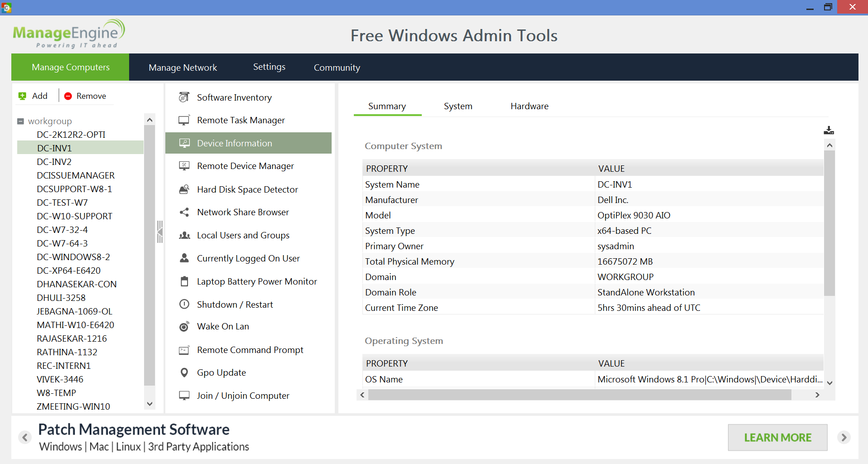The image size is (868, 464).
Task: Open the Settings tab
Action: 269,67
